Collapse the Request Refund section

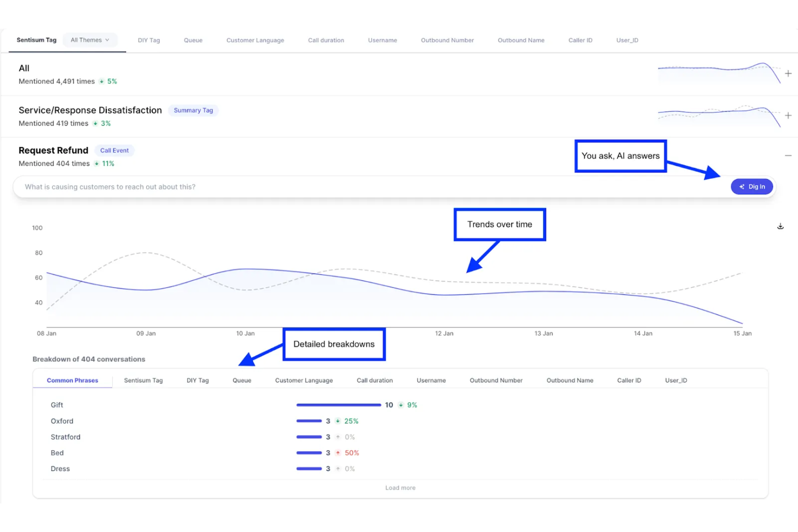[788, 155]
